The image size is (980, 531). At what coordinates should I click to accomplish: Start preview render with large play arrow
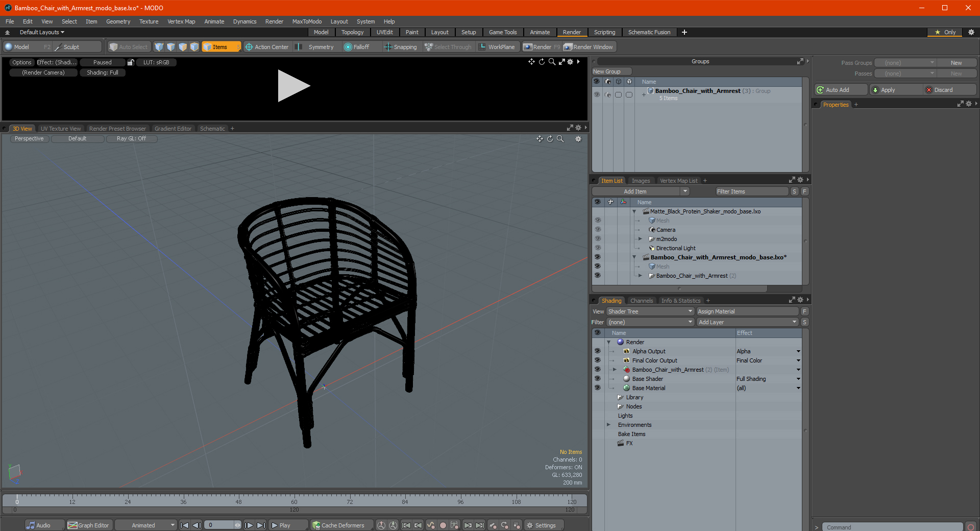point(293,86)
